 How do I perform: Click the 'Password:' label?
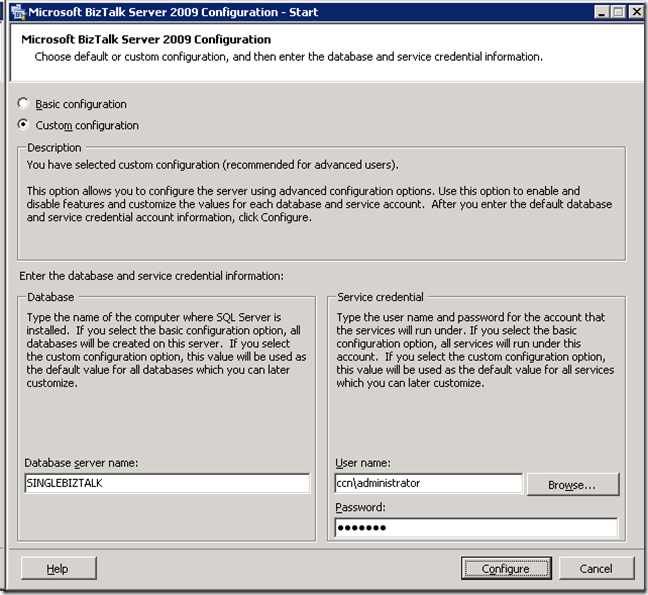360,507
